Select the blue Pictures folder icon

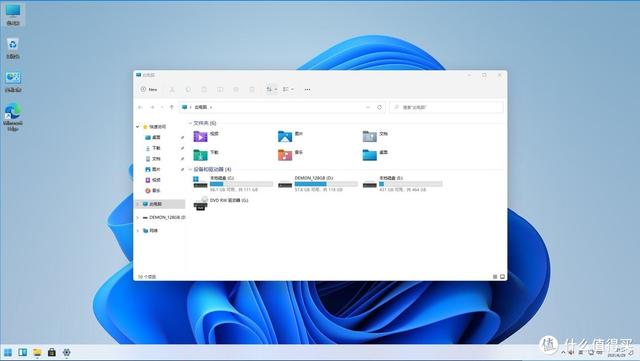click(x=285, y=136)
